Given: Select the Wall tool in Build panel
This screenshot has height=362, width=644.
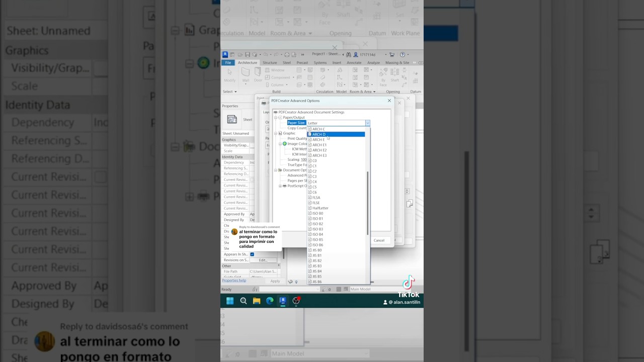Looking at the screenshot, I should pos(246,74).
